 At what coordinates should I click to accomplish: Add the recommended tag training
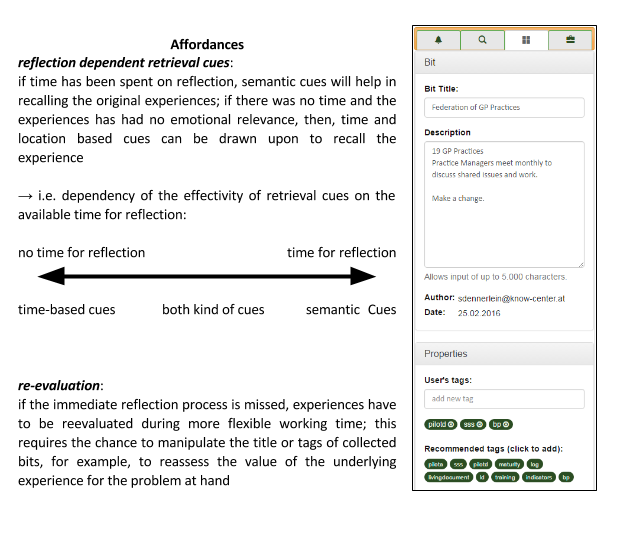click(x=505, y=477)
